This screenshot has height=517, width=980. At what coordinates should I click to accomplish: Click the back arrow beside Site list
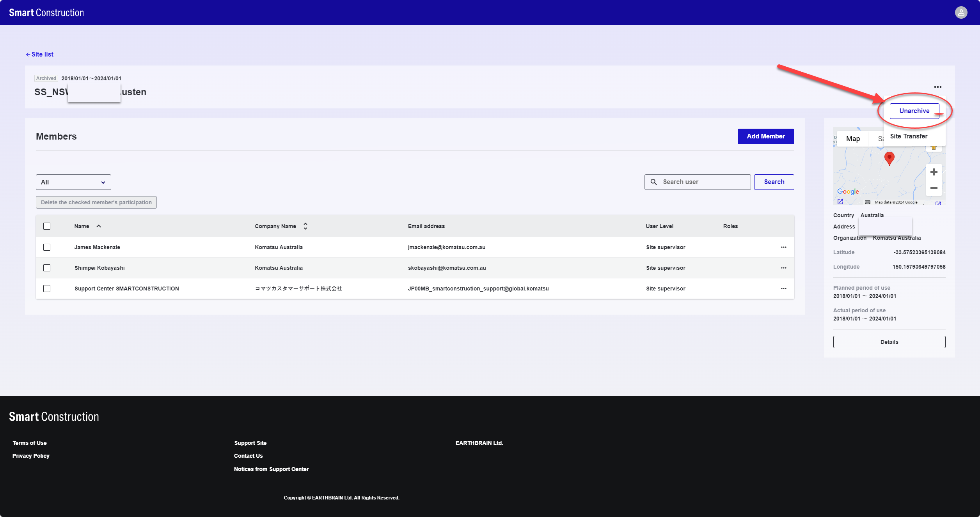[28, 55]
